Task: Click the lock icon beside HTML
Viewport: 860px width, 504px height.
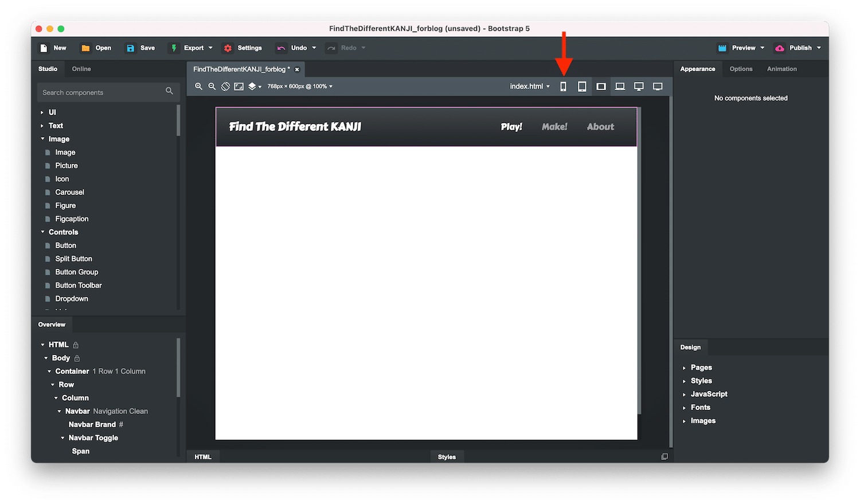Action: 76,345
